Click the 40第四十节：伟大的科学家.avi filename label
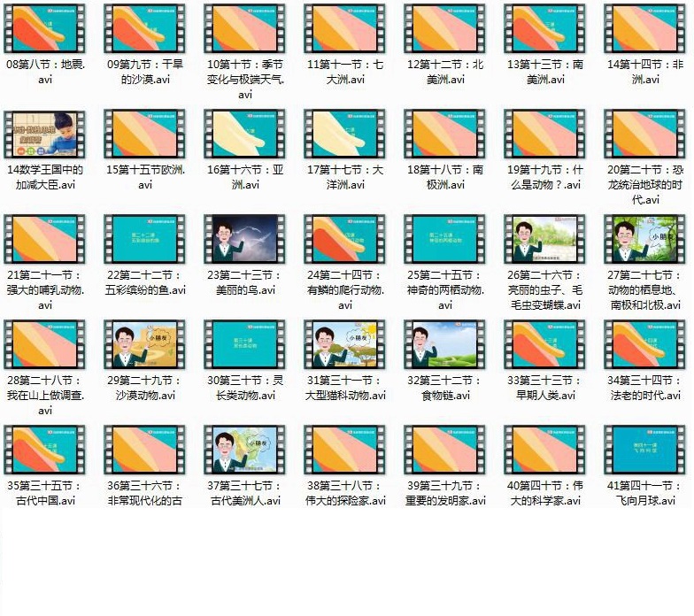The image size is (694, 616). coord(545,493)
